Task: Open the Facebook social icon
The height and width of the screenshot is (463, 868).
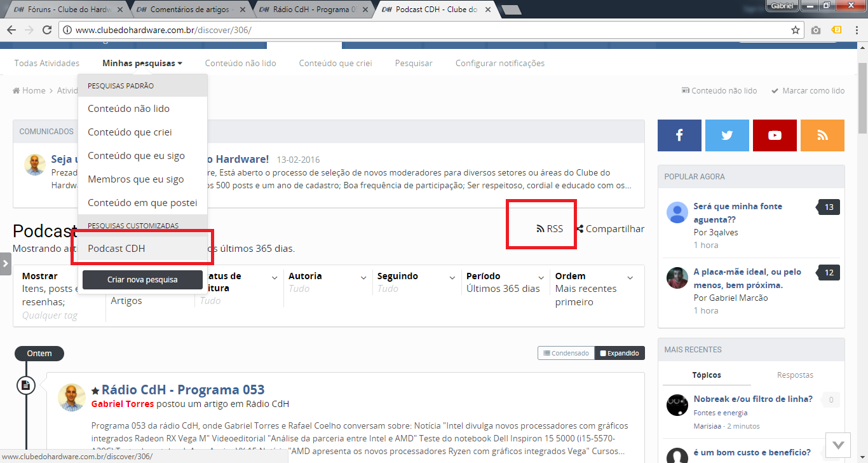Action: coord(679,135)
